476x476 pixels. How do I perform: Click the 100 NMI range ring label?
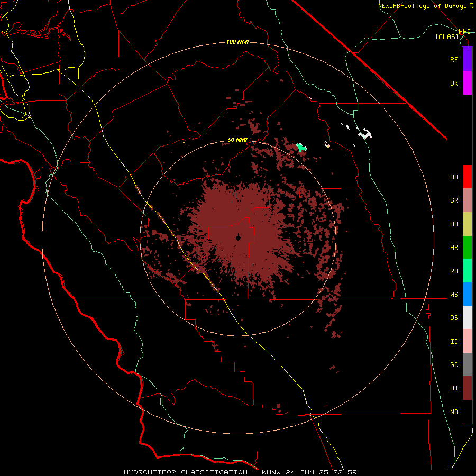237,42
